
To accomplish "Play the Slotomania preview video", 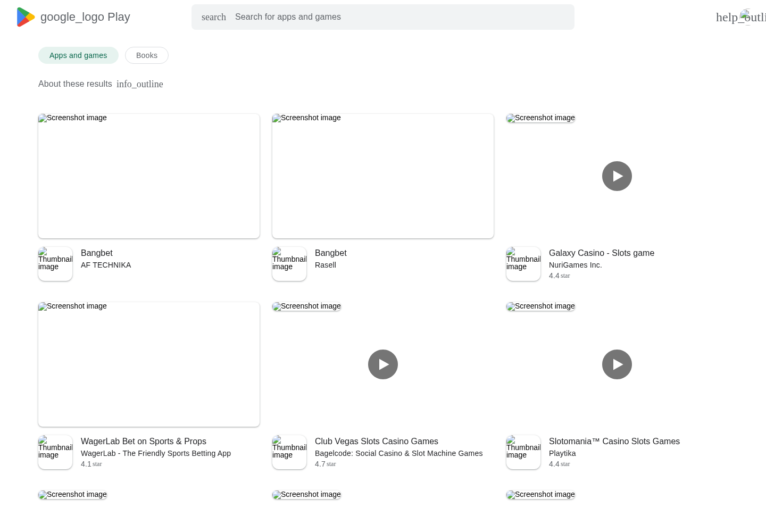I will point(617,364).
